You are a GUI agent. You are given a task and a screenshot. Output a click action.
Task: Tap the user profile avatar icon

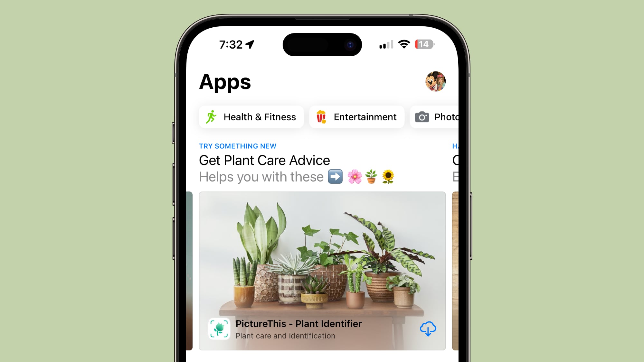pyautogui.click(x=435, y=81)
